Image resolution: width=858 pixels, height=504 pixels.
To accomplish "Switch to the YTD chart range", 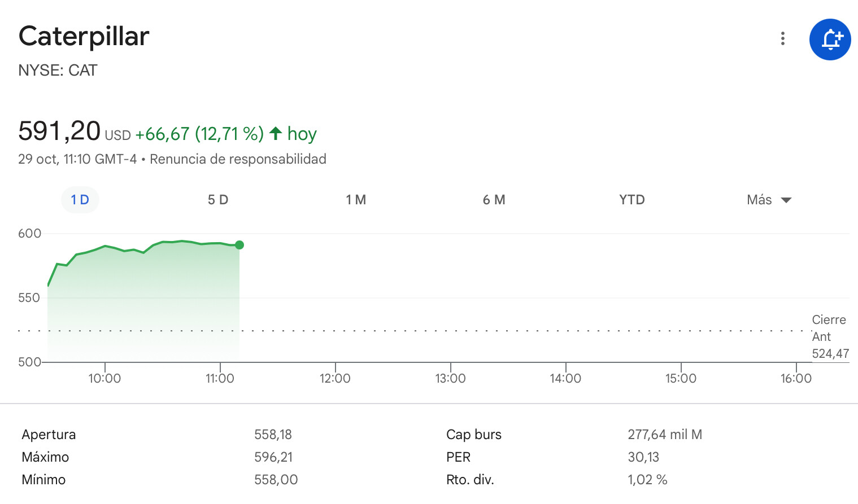I will tap(631, 200).
